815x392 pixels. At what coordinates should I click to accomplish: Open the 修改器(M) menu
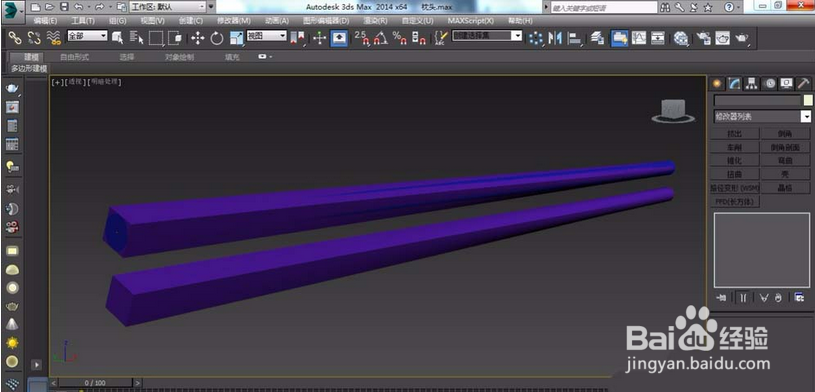tap(233, 21)
